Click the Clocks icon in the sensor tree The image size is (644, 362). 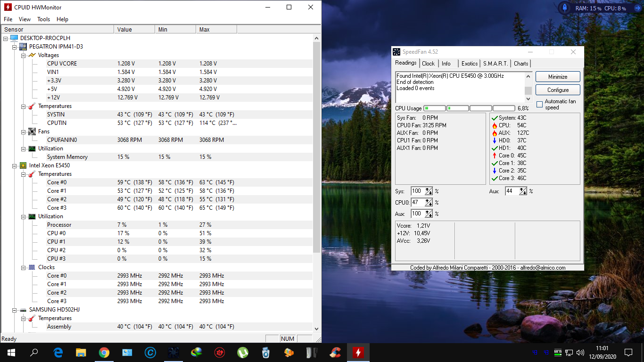coord(32,267)
